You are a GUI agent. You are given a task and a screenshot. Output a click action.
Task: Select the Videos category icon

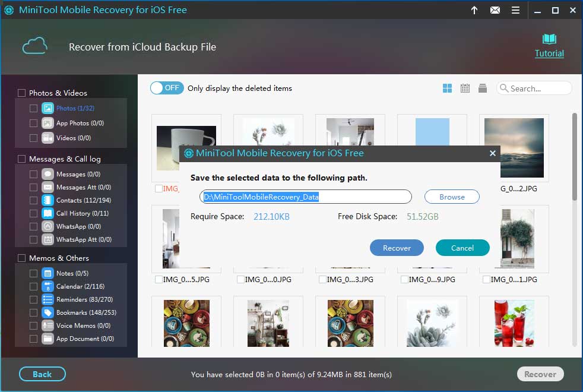coord(47,138)
